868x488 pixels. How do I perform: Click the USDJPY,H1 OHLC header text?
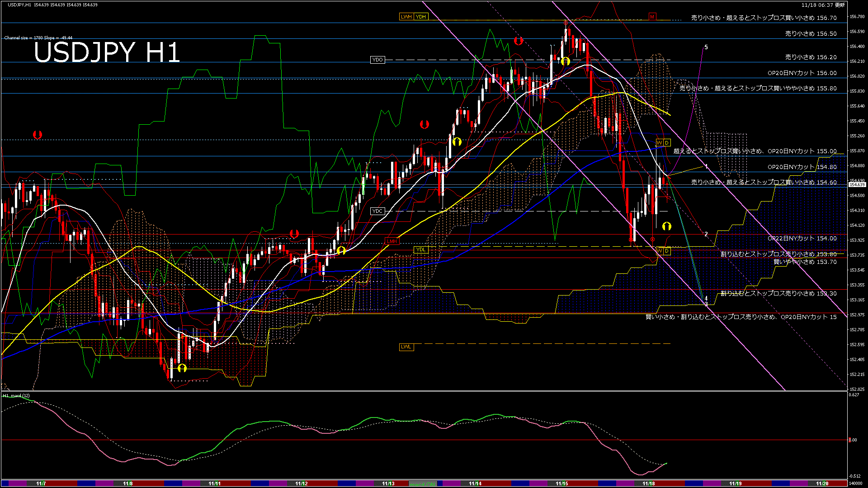pyautogui.click(x=52, y=5)
